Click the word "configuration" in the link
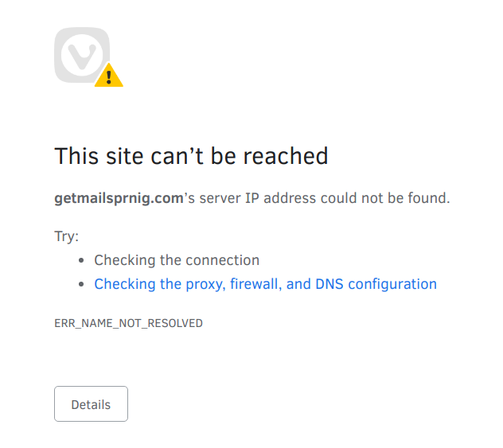503x448 pixels. [x=392, y=285]
